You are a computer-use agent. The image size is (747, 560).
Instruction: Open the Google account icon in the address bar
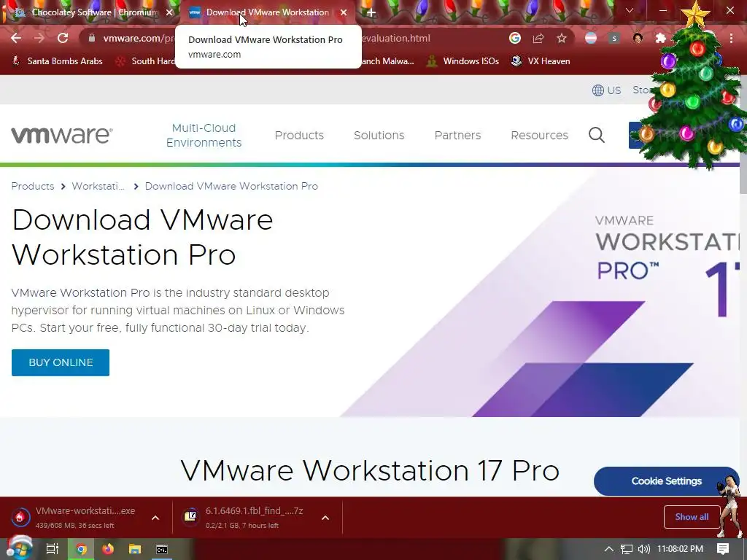514,38
